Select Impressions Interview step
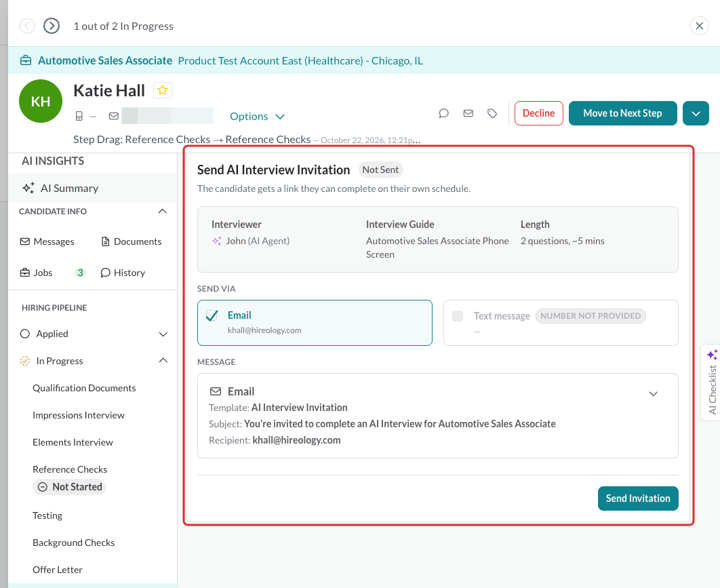Viewport: 720px width, 588px height. [79, 415]
